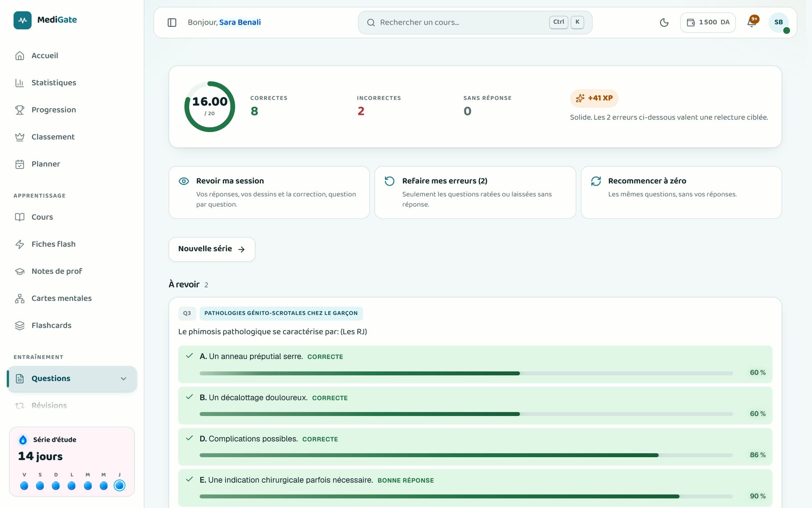Select answer A. Un anneau préputial serre
The height and width of the screenshot is (508, 812).
[475, 364]
